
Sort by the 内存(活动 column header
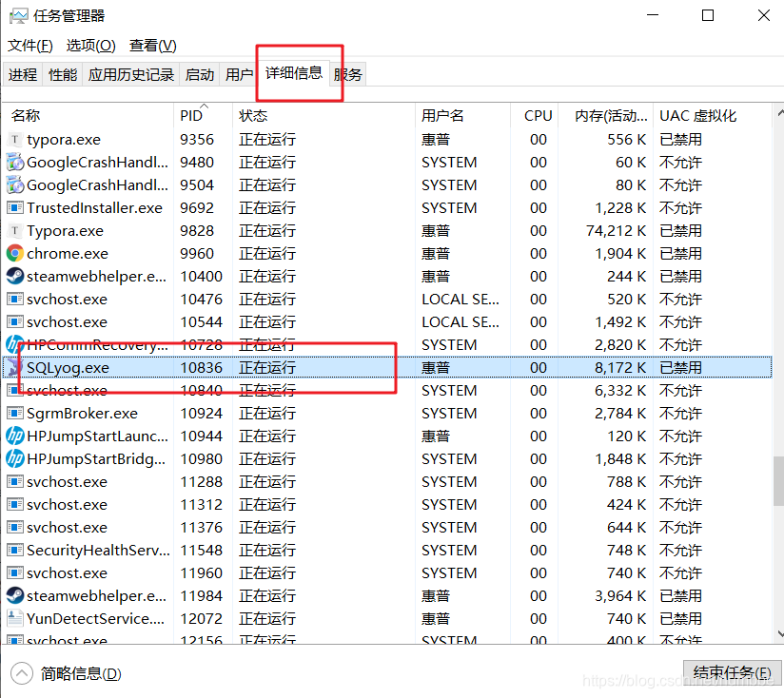coord(606,115)
